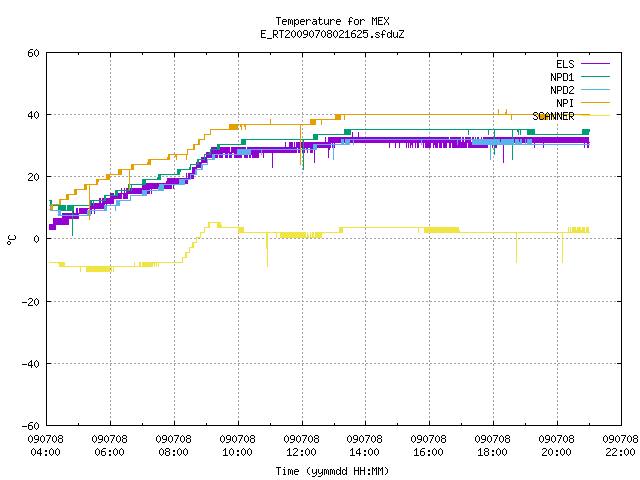
Task: Click the NPD1 legend label
Action: tap(562, 77)
